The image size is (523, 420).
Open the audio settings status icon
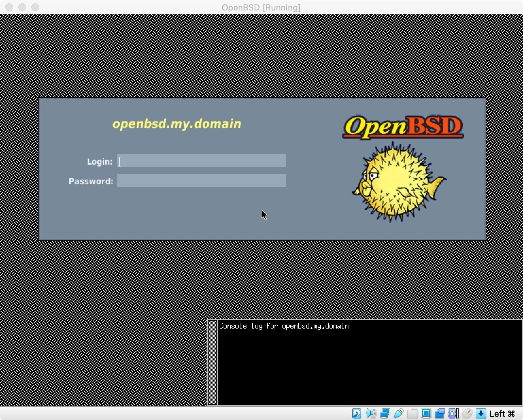(x=371, y=413)
